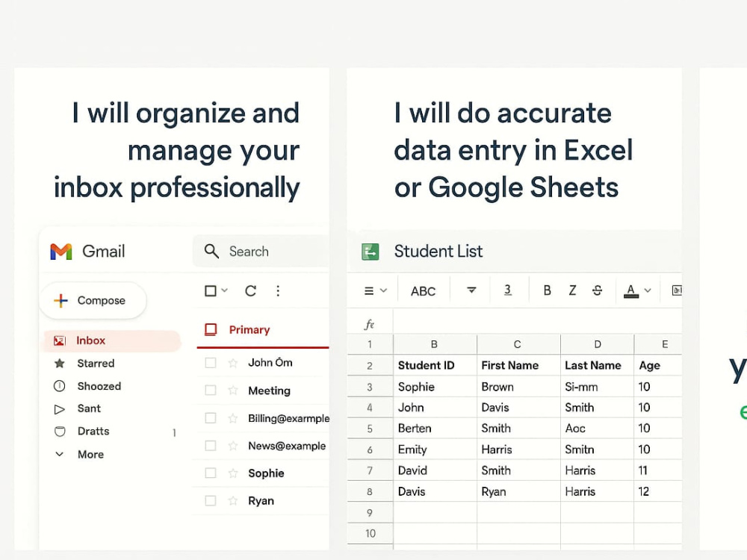Click the Primary tab inbox icon
This screenshot has width=747, height=560.
tap(211, 329)
